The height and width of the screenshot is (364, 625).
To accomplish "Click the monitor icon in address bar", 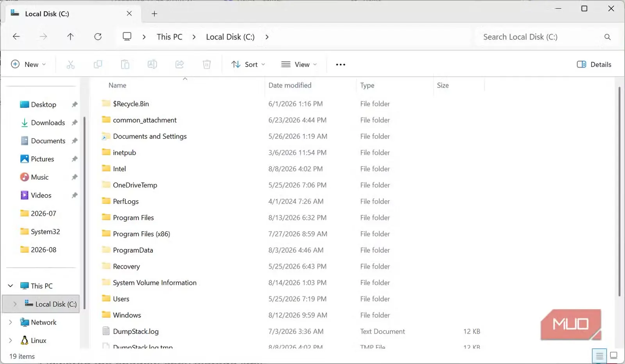I will coord(127,37).
